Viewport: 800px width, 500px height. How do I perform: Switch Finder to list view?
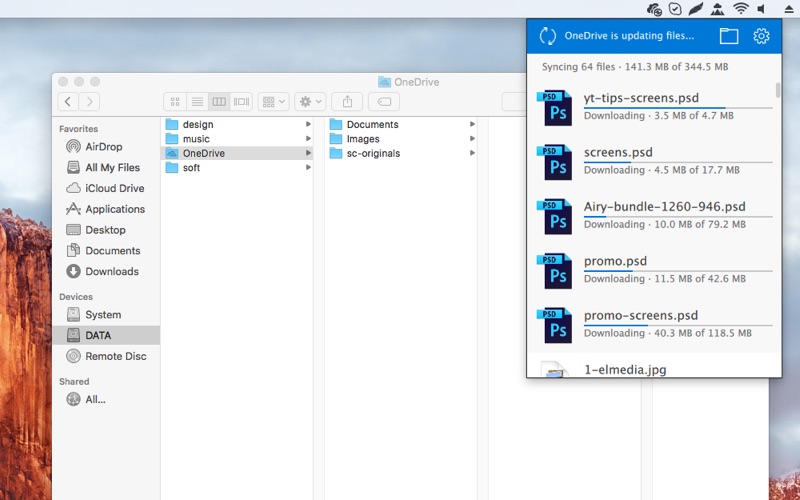(197, 102)
